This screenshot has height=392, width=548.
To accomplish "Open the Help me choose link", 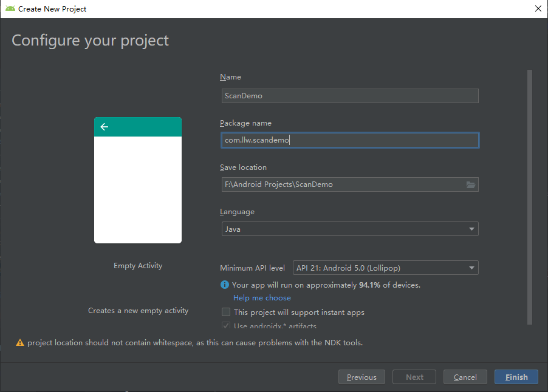I will (262, 298).
